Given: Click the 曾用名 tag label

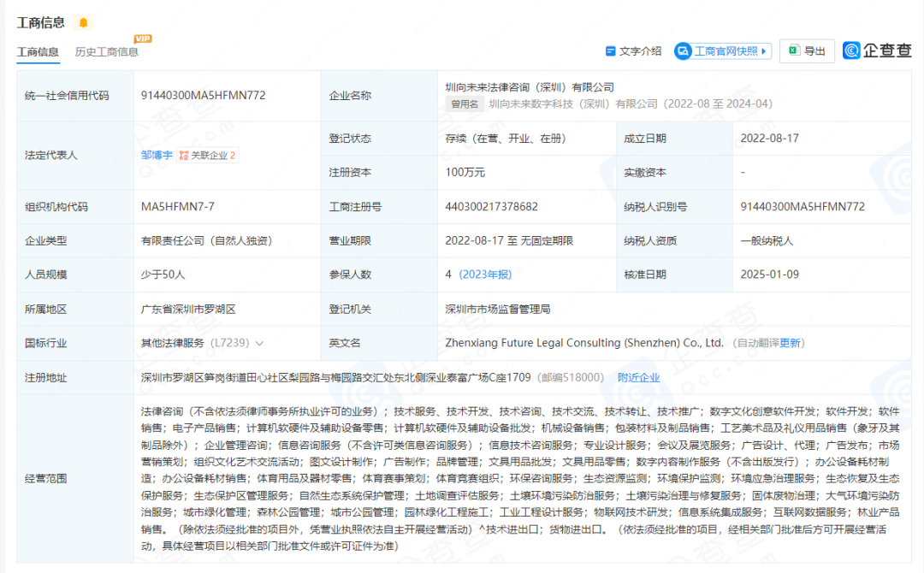Looking at the screenshot, I should [465, 103].
